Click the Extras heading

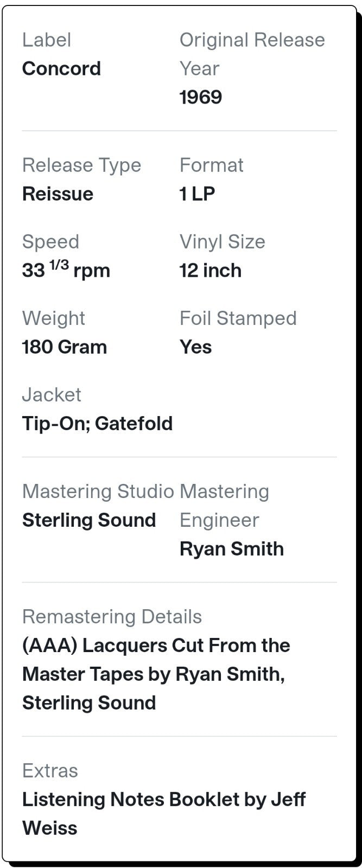point(50,770)
